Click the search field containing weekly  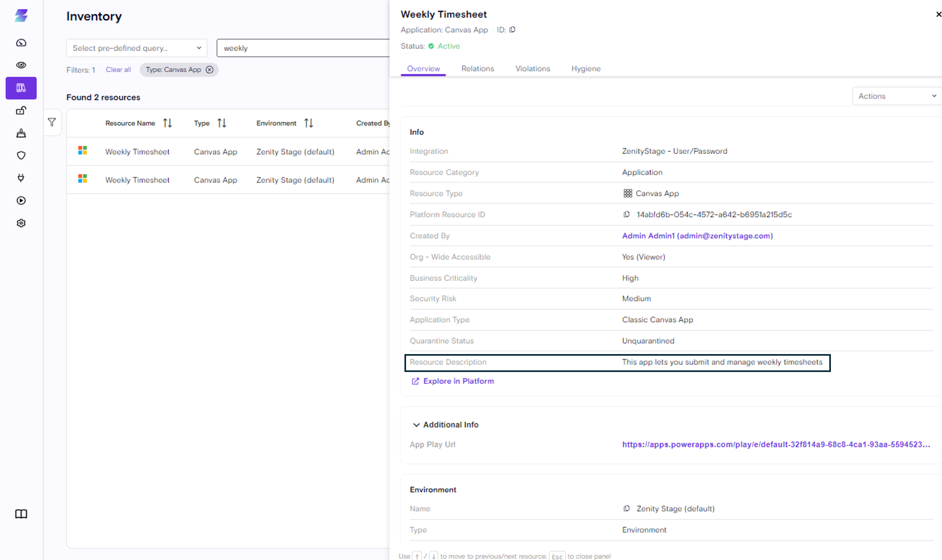coord(302,48)
